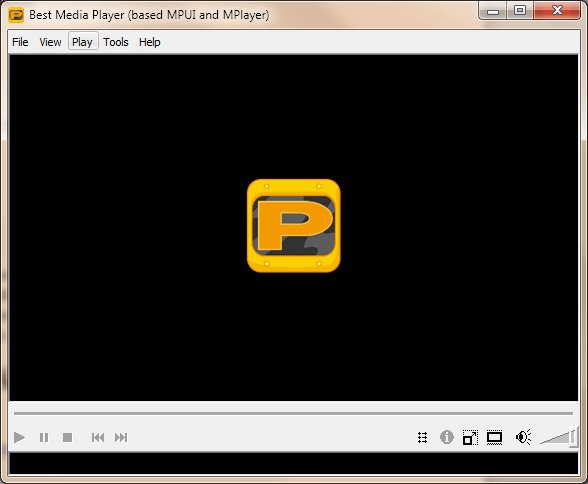This screenshot has width=588, height=484.
Task: Click the Play button
Action: coord(19,438)
